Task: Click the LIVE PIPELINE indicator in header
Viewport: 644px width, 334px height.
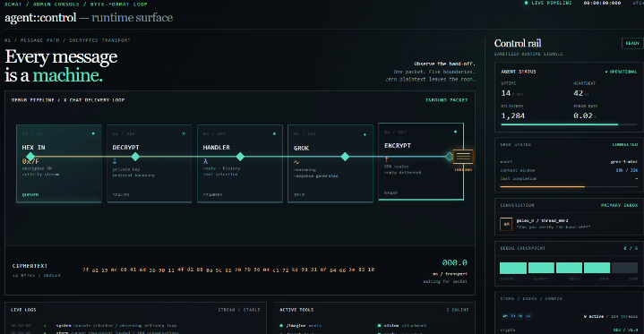Action: coord(548,3)
